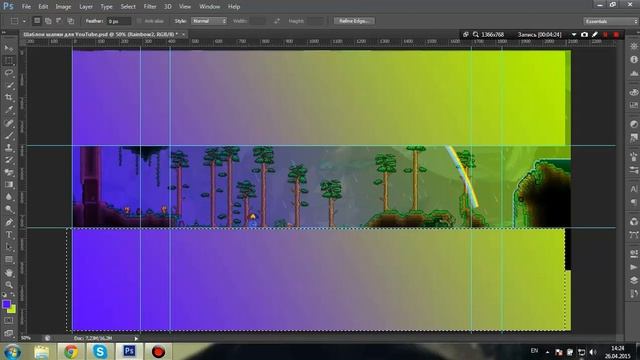Open the Select menu
The width and height of the screenshot is (640, 360).
(128, 7)
